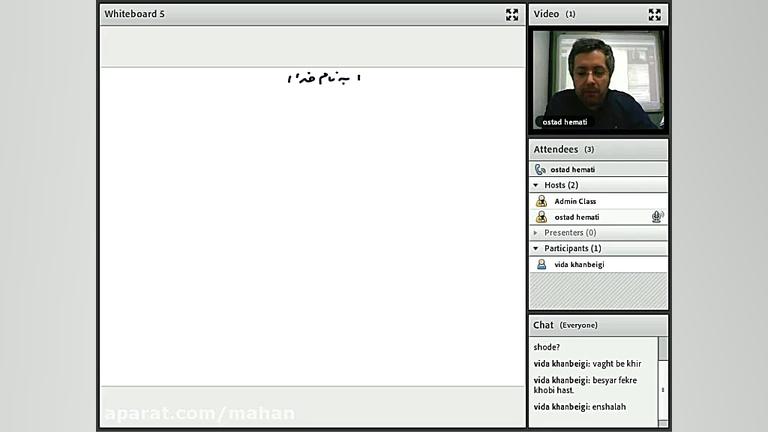The height and width of the screenshot is (432, 768).
Task: Select ostad hemati under Hosts
Action: [x=598, y=217]
